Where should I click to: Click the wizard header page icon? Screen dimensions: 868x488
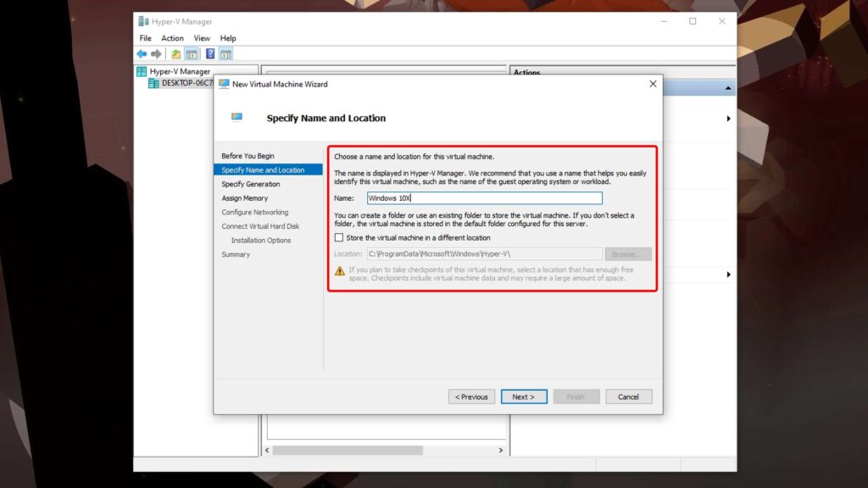(237, 117)
